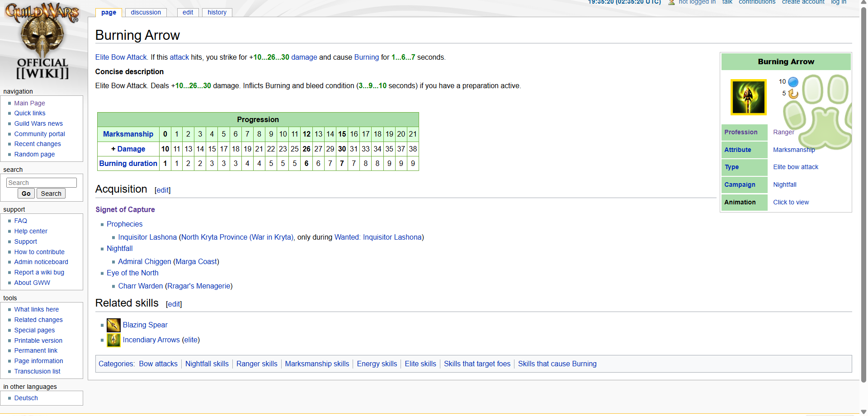Open the edit tab
The image size is (868, 416).
(x=188, y=12)
